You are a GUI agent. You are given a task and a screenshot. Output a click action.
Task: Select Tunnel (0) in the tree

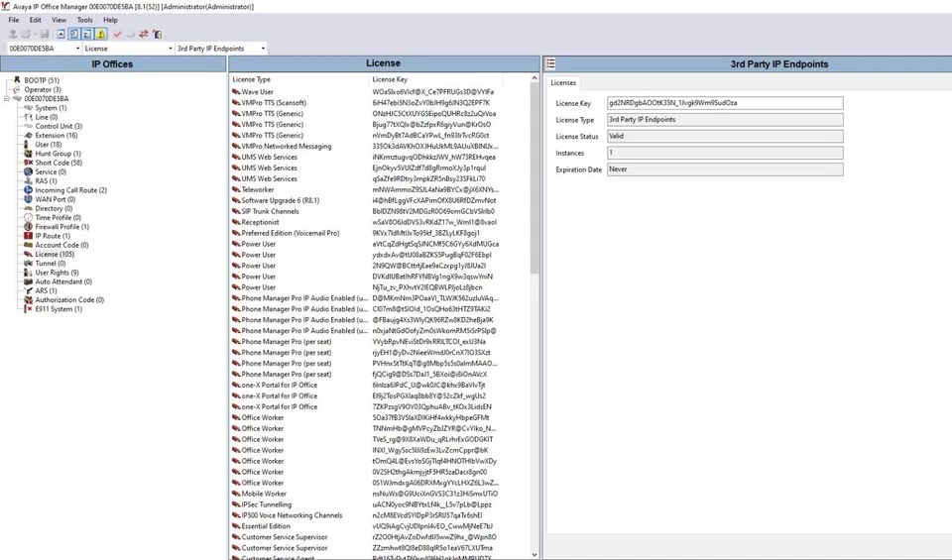point(50,264)
